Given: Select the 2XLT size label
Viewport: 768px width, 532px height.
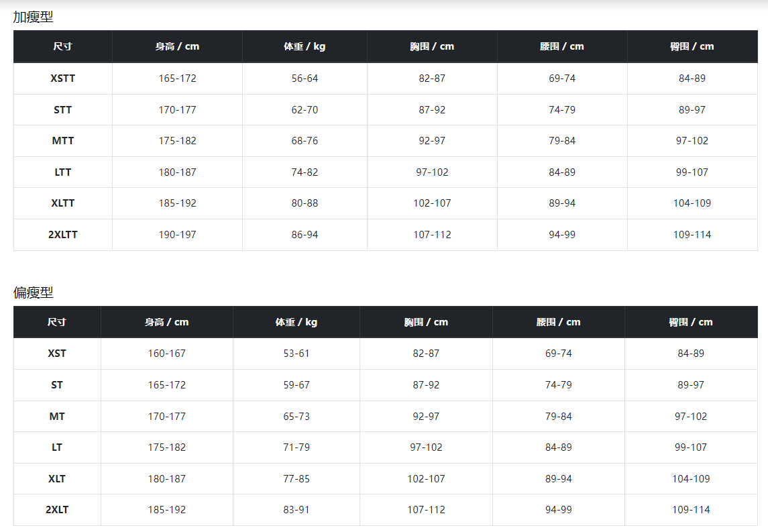Looking at the screenshot, I should point(57,510).
